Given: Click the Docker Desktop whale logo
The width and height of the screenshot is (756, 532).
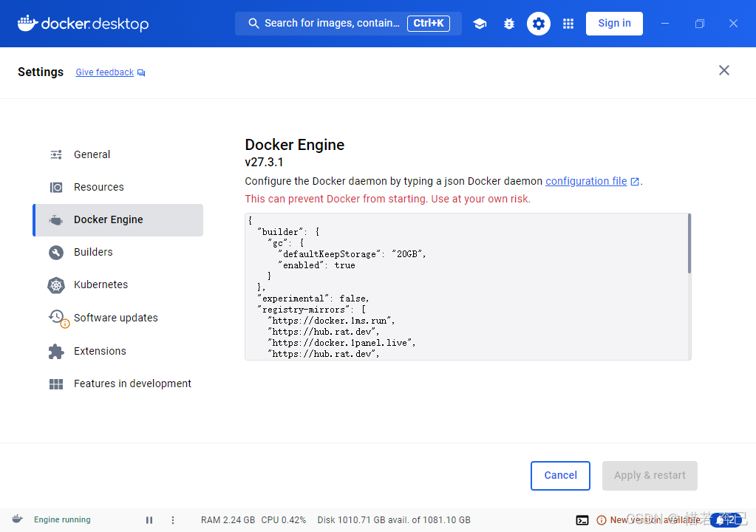Looking at the screenshot, I should pyautogui.click(x=27, y=23).
